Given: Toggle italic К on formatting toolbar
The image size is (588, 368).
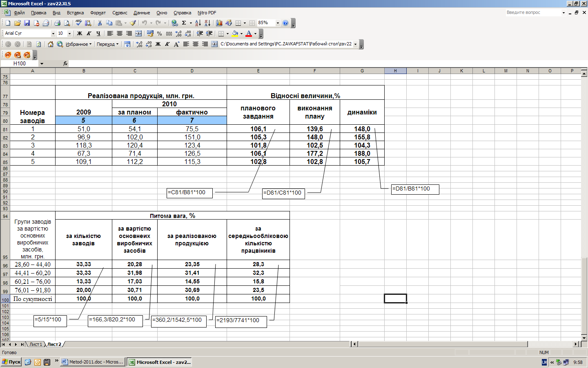Looking at the screenshot, I should (89, 34).
